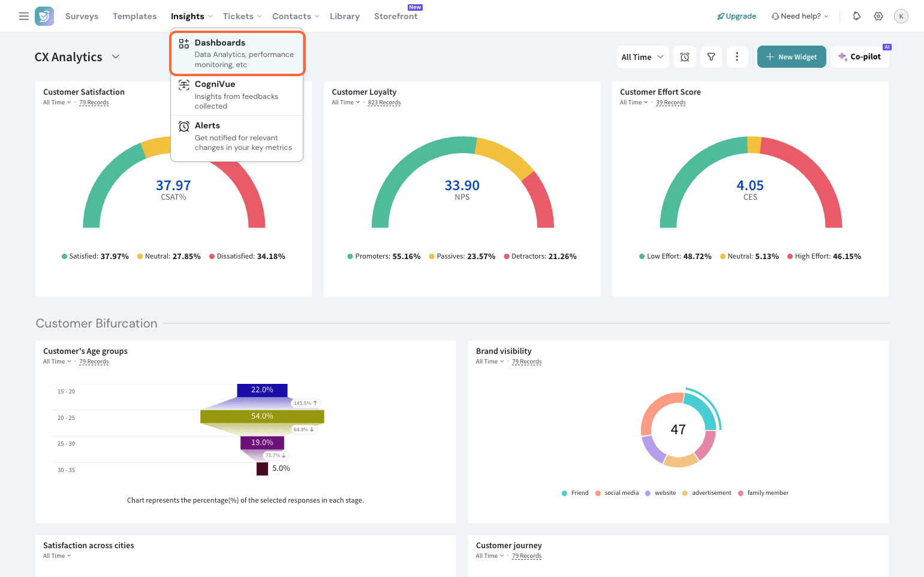The image size is (924, 577).
Task: Expand the Need help? dropdown
Action: click(x=800, y=16)
